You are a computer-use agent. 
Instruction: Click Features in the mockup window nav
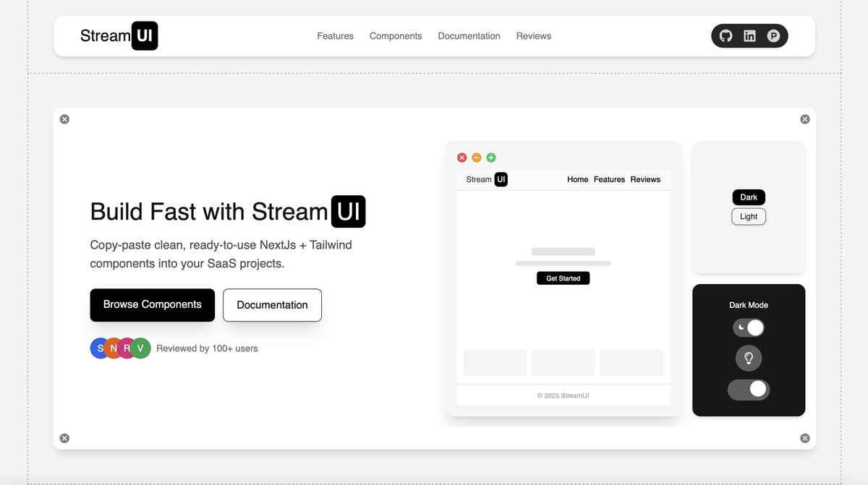(x=609, y=179)
